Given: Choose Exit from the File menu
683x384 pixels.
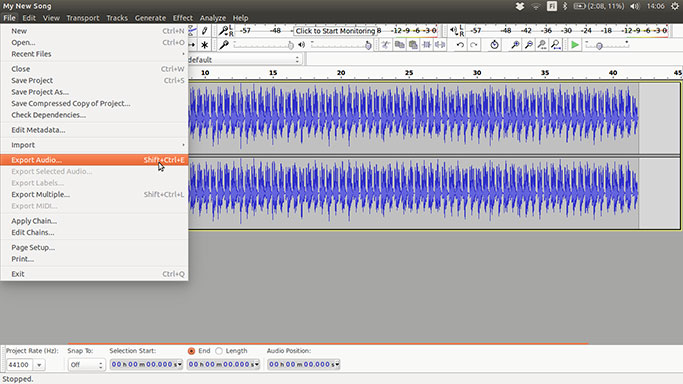Looking at the screenshot, I should pyautogui.click(x=94, y=274).
